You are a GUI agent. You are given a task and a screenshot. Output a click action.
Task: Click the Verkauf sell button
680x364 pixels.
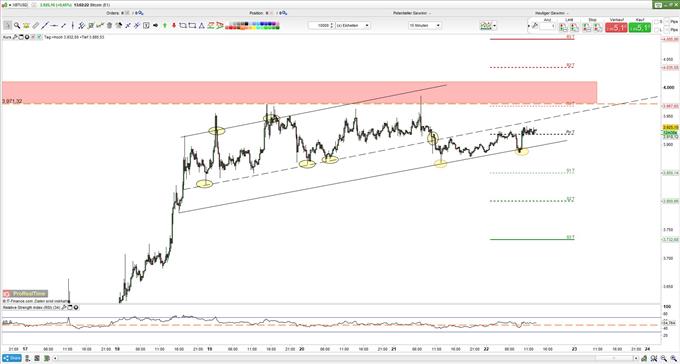pos(616,28)
